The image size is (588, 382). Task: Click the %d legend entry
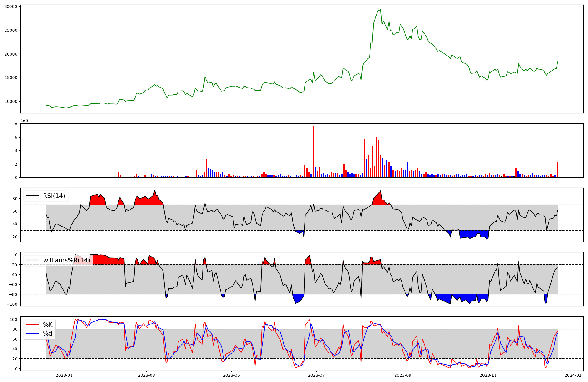point(48,334)
